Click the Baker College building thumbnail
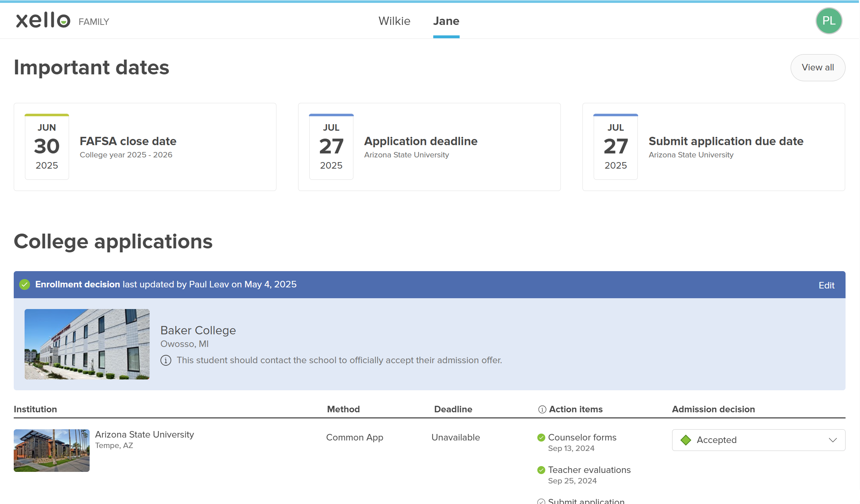Viewport: 860px width, 504px height. (x=87, y=344)
